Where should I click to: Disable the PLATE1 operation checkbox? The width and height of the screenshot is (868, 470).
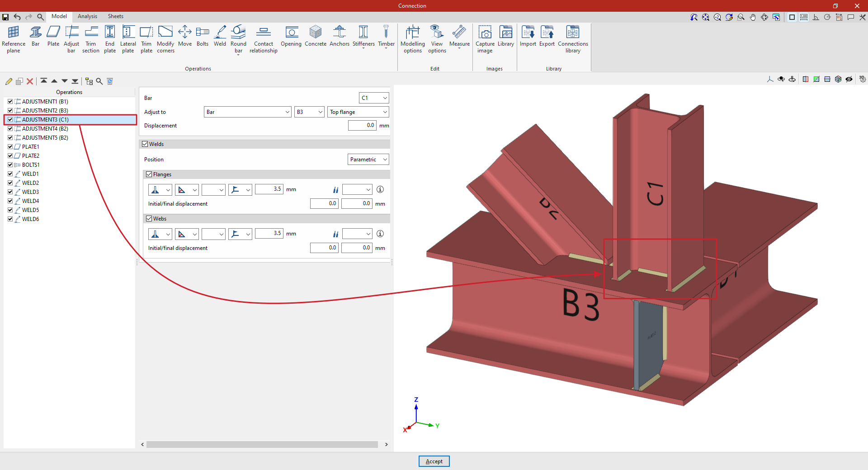click(x=10, y=147)
